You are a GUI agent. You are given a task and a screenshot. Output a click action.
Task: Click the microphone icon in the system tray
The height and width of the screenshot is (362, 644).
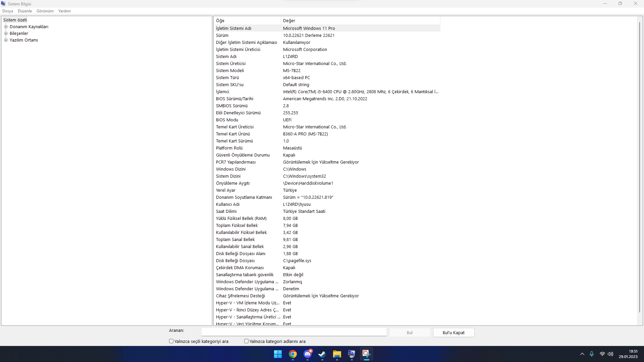click(592, 354)
